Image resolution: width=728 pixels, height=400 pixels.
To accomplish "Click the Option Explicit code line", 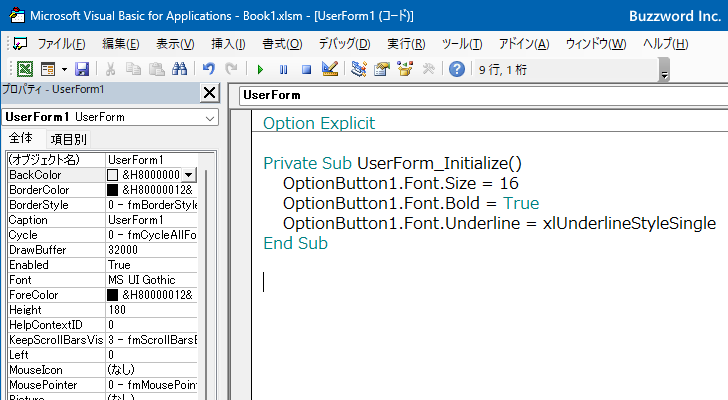I will [319, 123].
